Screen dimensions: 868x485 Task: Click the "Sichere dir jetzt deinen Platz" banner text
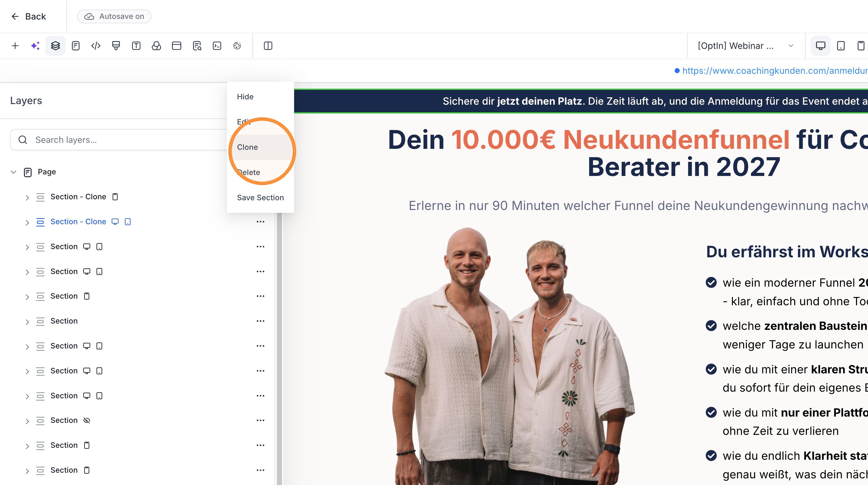click(x=512, y=101)
